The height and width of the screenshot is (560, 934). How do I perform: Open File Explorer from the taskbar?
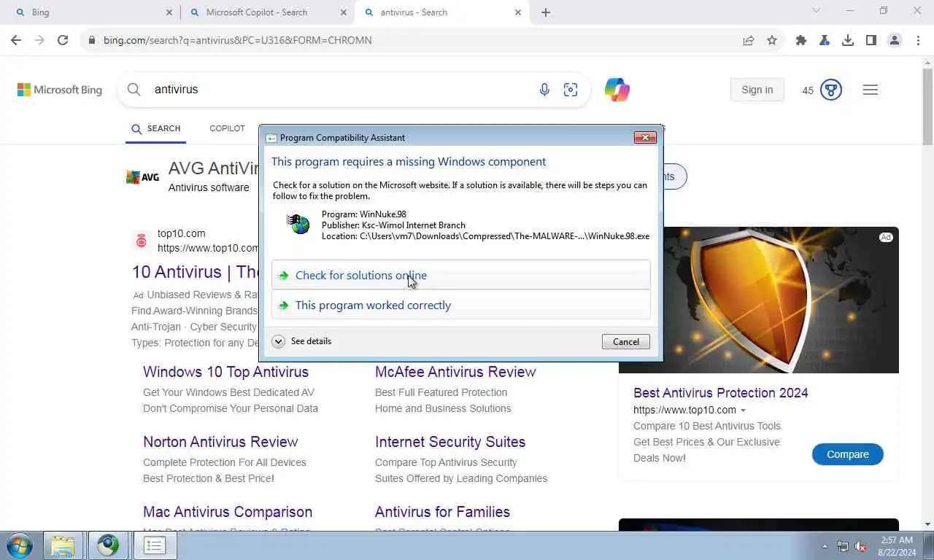click(63, 545)
